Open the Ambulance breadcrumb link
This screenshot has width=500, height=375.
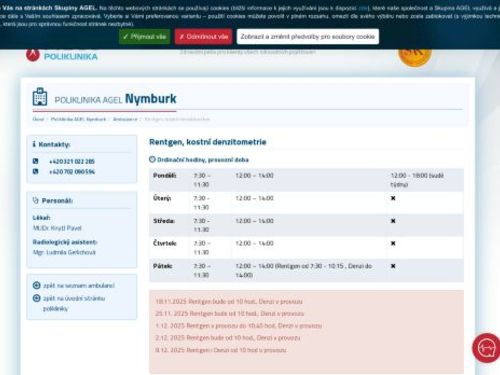click(x=125, y=119)
